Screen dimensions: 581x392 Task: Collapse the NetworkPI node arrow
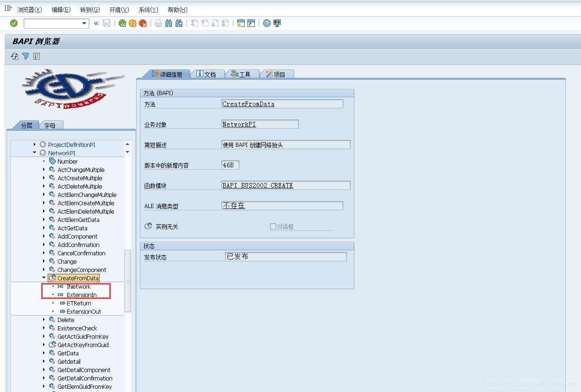[x=34, y=153]
